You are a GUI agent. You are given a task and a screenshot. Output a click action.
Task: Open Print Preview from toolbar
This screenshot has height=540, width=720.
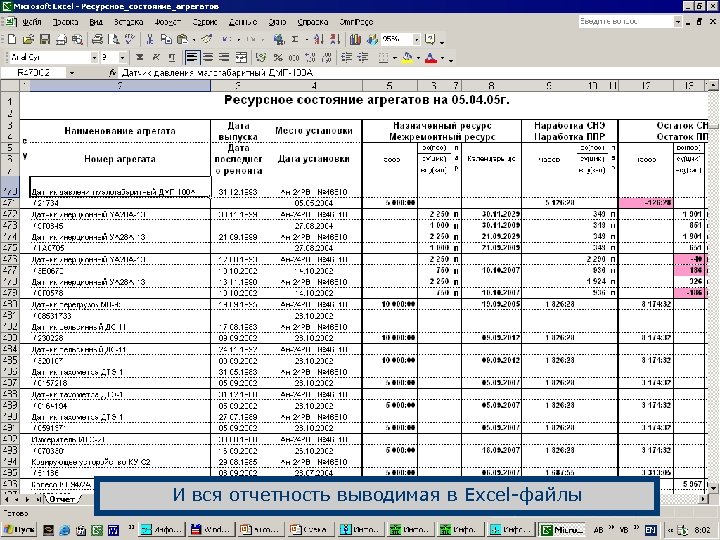click(x=115, y=39)
